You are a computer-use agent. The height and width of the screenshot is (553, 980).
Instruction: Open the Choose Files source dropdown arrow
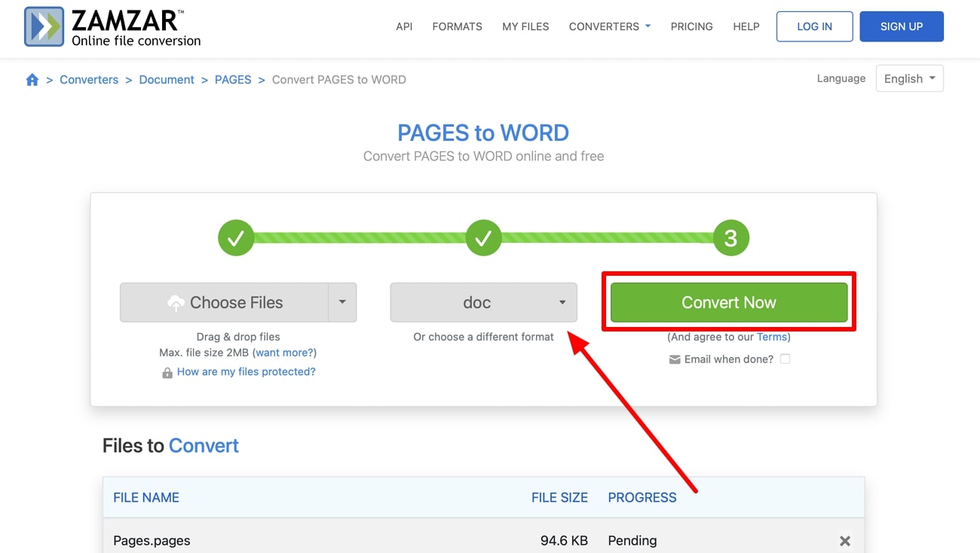[342, 302]
